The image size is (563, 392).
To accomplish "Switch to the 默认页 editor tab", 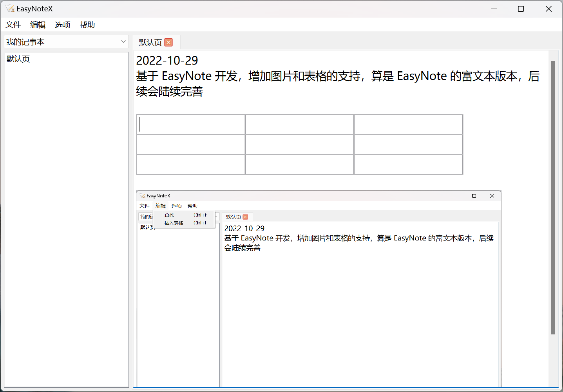I will [x=150, y=42].
